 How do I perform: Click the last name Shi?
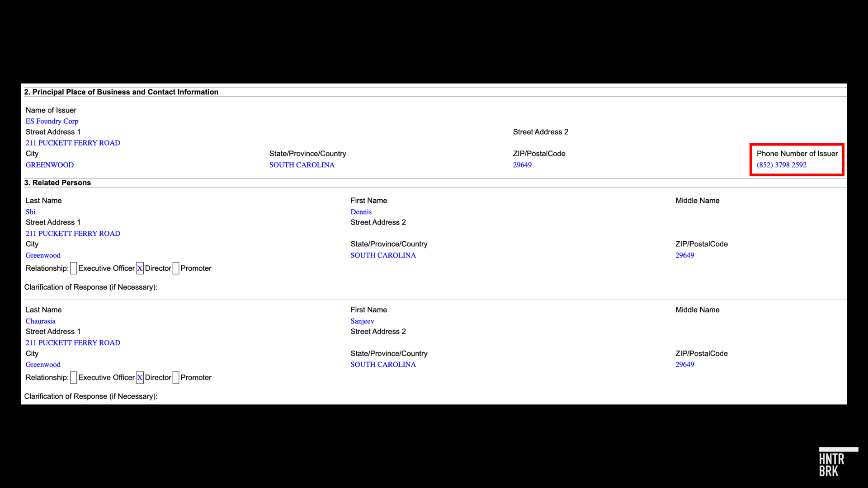click(x=30, y=212)
